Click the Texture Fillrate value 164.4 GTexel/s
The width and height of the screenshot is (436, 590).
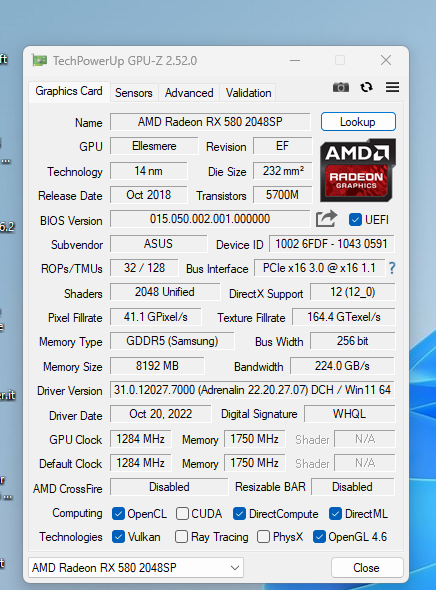pos(343,317)
